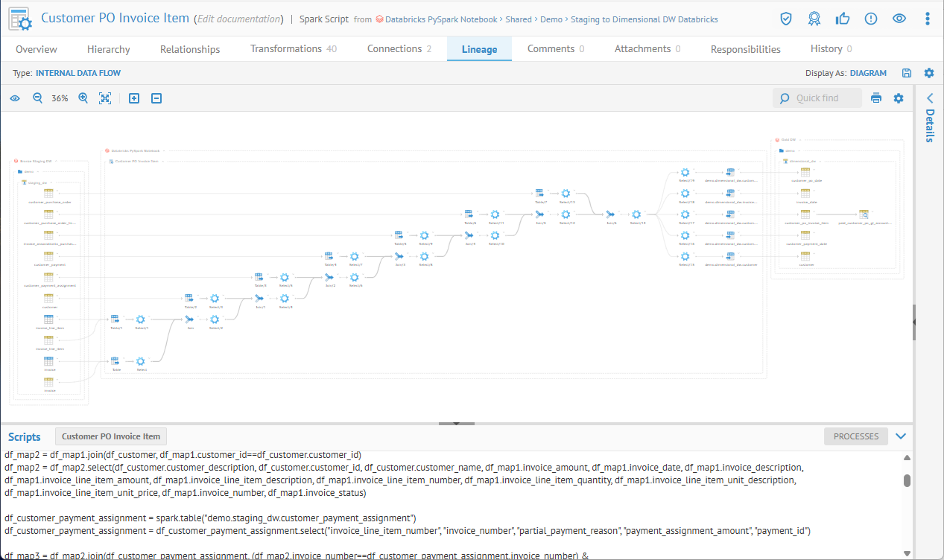Viewport: 944px width, 560px height.
Task: Click the warning exclamation icon
Action: pos(871,19)
